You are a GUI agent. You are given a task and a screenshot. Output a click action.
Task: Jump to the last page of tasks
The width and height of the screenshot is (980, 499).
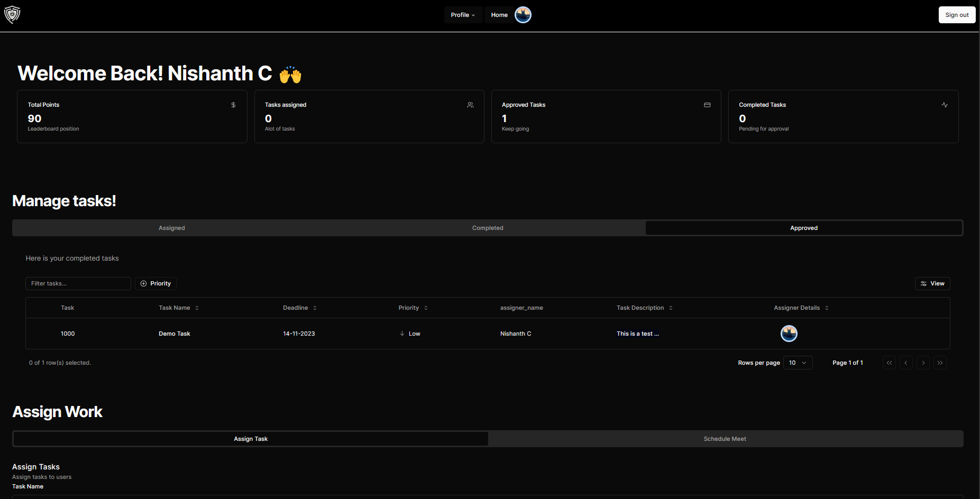pyautogui.click(x=940, y=363)
